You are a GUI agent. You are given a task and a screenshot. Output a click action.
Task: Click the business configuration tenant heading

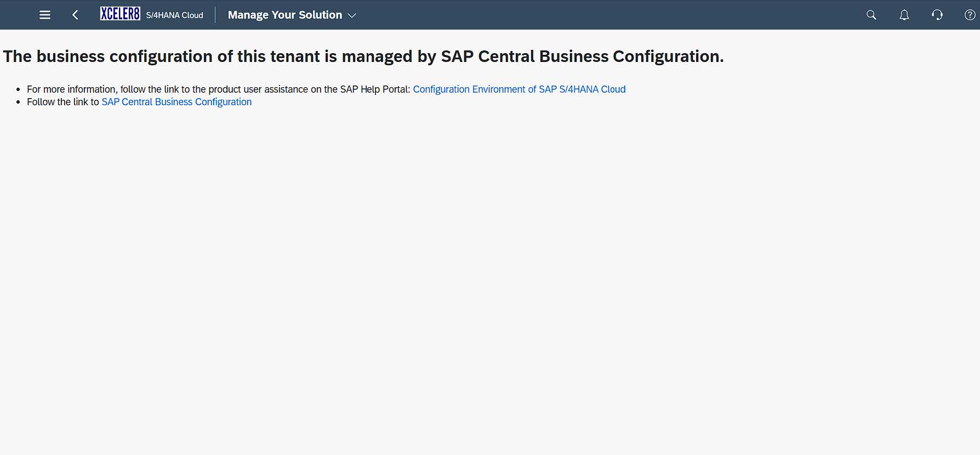tap(363, 56)
